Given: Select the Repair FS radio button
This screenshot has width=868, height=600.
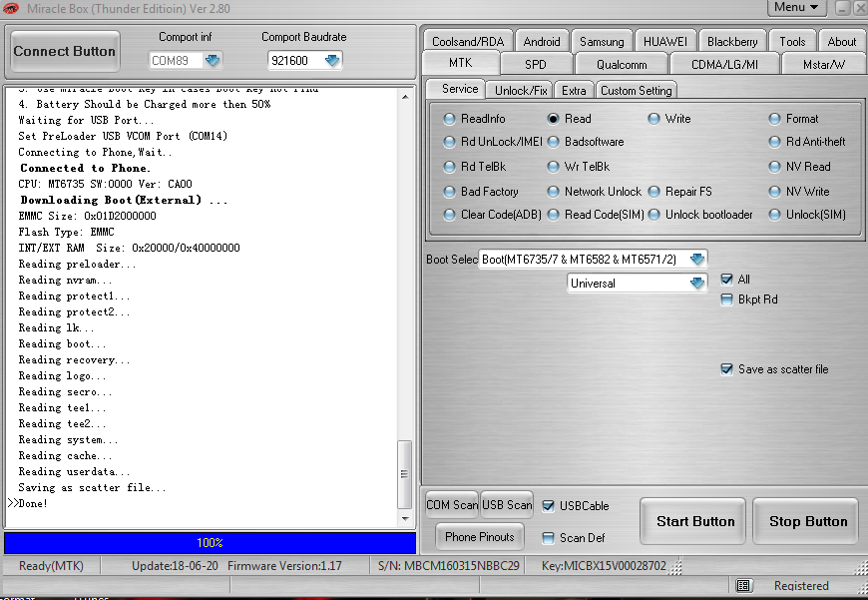Looking at the screenshot, I should click(653, 192).
